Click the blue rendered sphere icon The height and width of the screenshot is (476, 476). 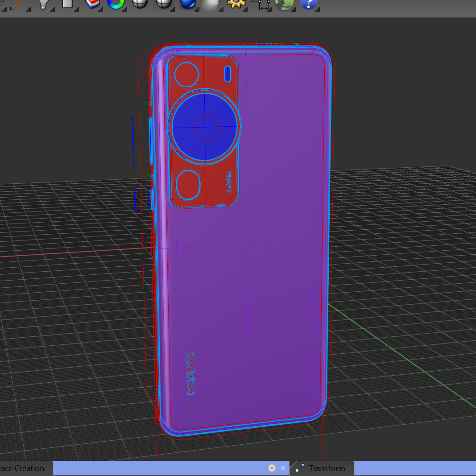(188, 4)
